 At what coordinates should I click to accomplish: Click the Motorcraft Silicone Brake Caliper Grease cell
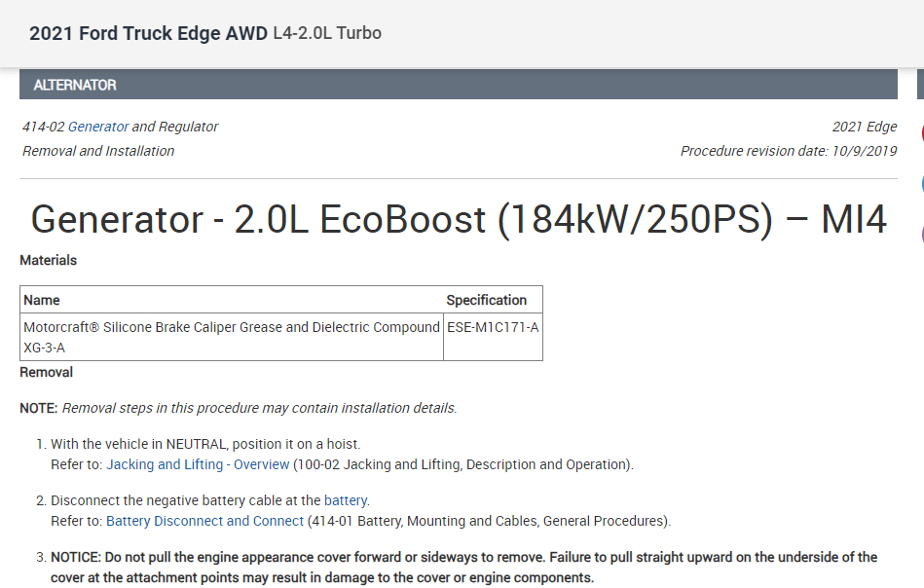coord(231,328)
